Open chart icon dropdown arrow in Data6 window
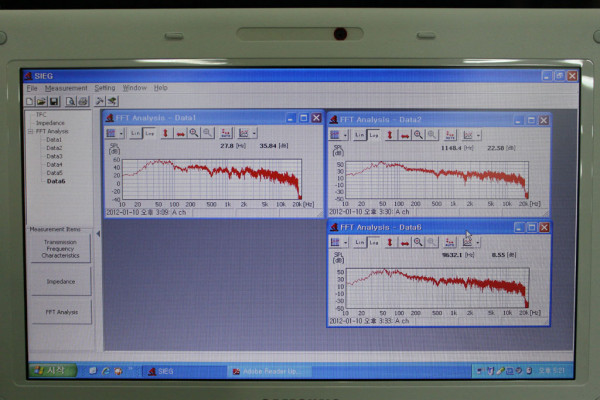 (x=478, y=243)
